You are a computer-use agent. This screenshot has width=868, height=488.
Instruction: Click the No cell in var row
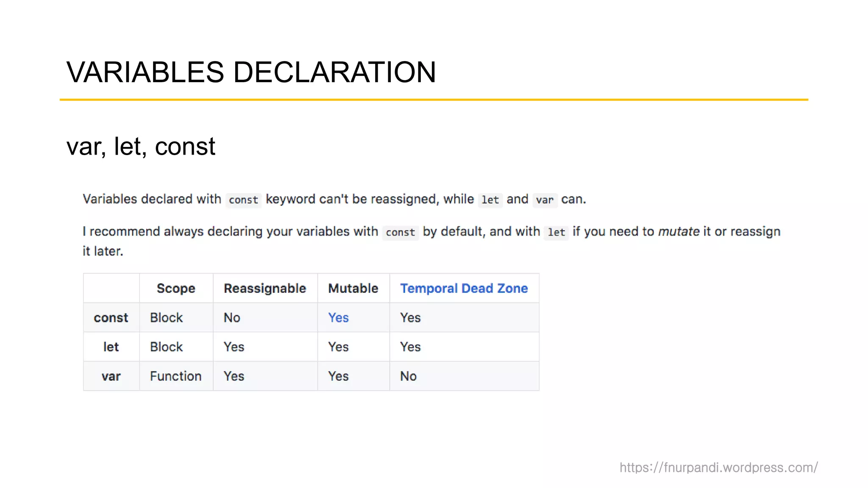409,376
